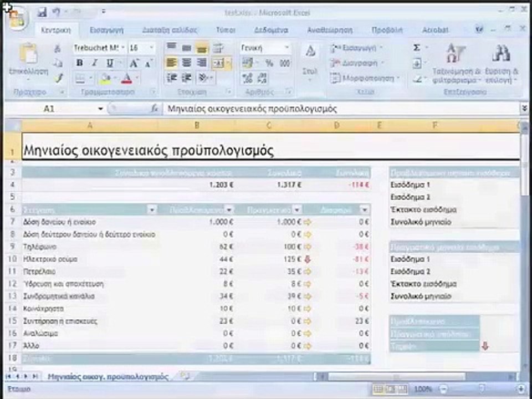Copy the selection in the clipboard group

coord(58,63)
